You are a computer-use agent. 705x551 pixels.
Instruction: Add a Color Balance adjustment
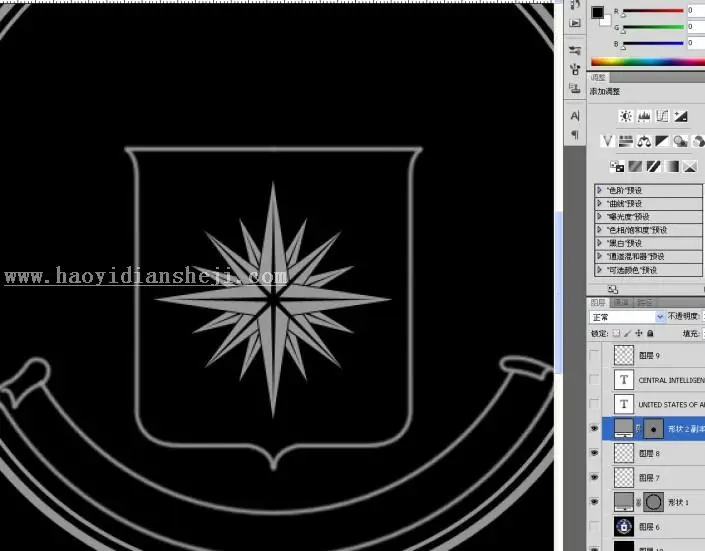tap(644, 141)
